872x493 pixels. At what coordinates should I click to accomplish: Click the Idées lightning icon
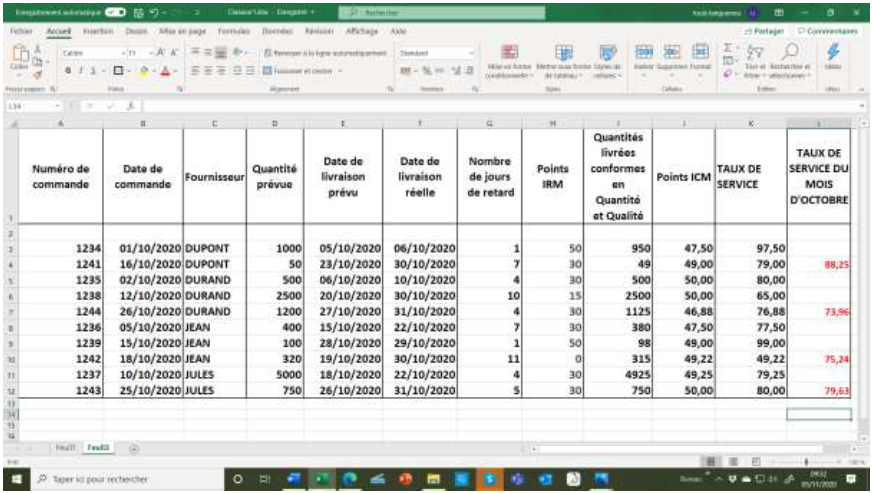pos(834,54)
